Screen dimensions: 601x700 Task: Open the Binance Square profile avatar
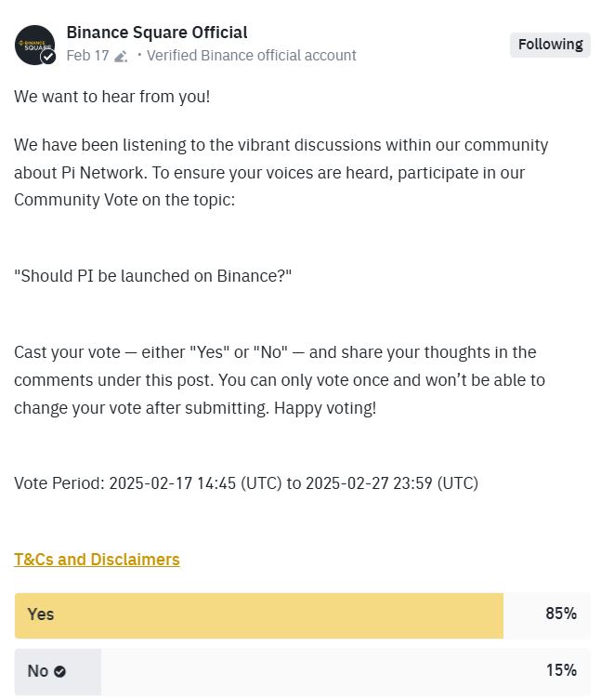(x=34, y=45)
